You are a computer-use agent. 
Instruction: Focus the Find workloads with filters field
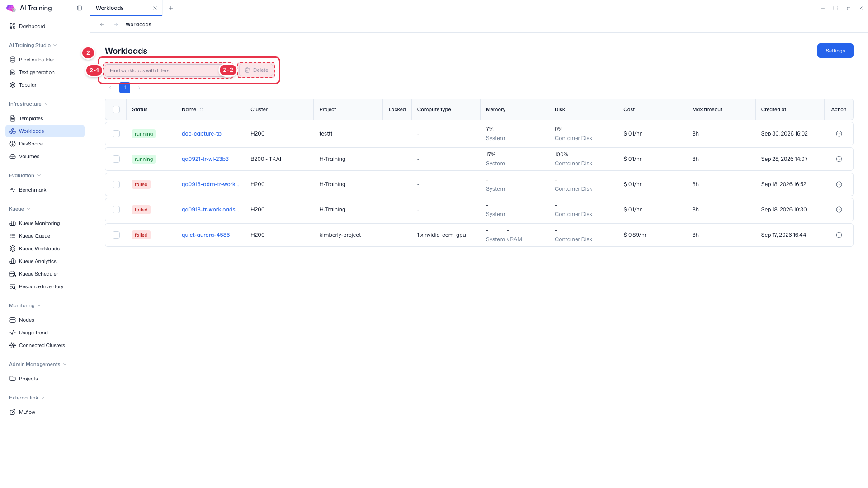tap(168, 70)
